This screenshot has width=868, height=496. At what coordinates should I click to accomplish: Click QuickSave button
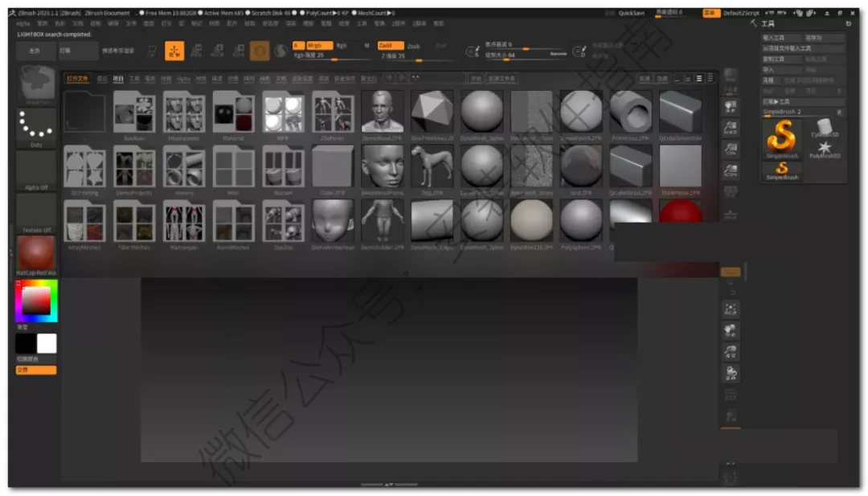[x=631, y=13]
